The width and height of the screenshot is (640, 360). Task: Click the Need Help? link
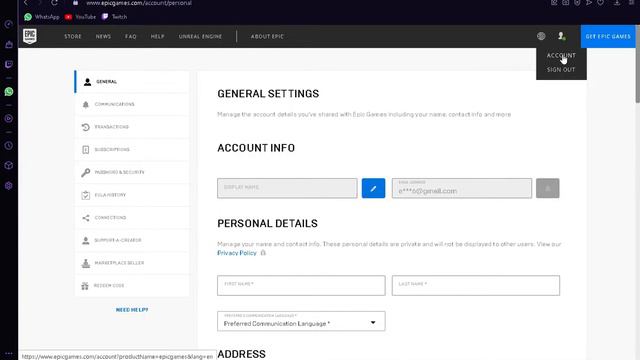132,310
